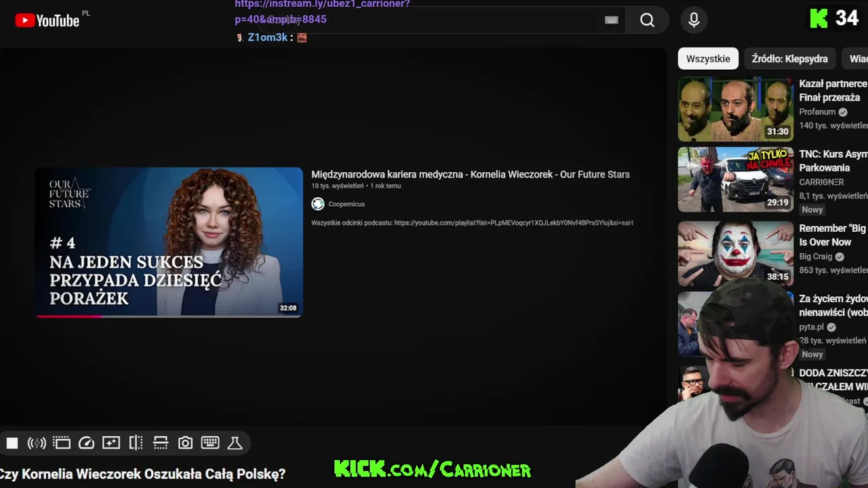This screenshot has width=868, height=488.
Task: Click the CARRIONER channel name in sidebar
Action: [821, 182]
